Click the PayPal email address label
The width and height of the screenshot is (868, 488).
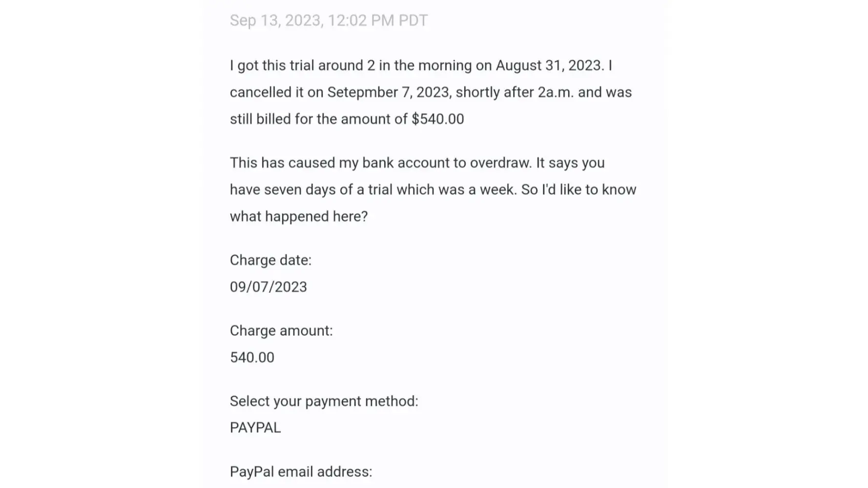(301, 471)
